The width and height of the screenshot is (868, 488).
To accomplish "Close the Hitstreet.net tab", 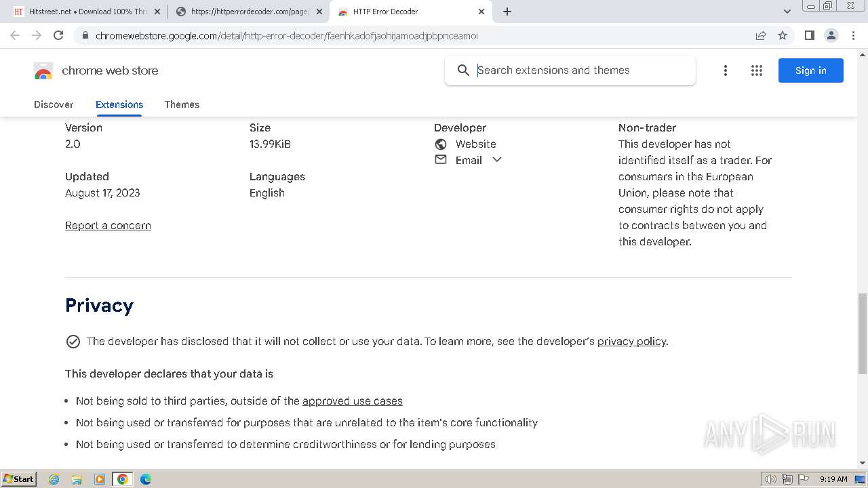I will (x=157, y=12).
